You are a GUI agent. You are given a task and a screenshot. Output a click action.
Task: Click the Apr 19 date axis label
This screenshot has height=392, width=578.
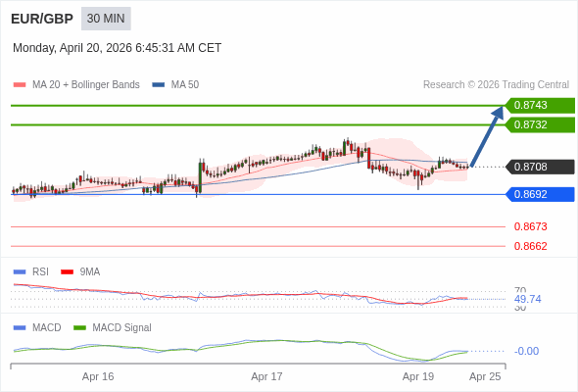pyautogui.click(x=418, y=376)
